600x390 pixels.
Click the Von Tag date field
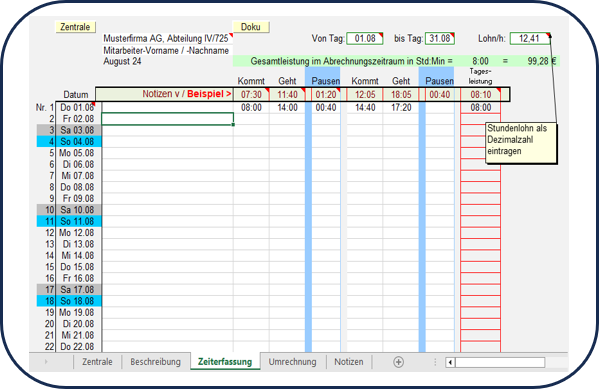point(365,39)
